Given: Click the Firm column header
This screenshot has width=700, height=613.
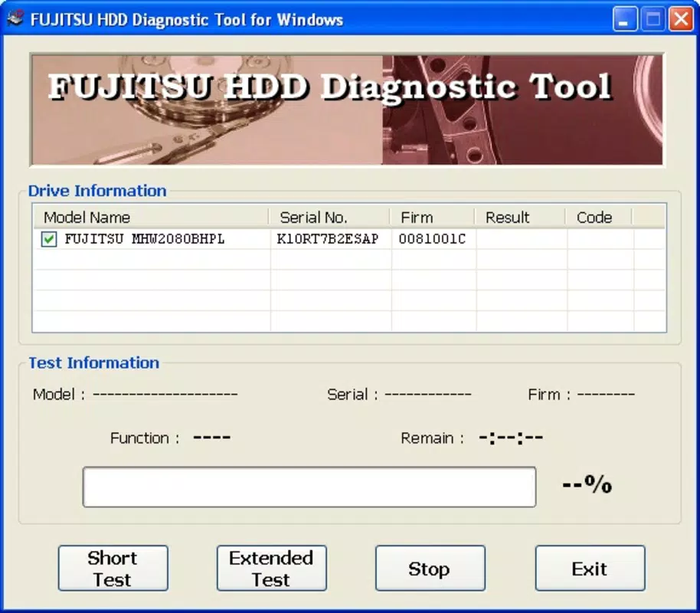Looking at the screenshot, I should pyautogui.click(x=433, y=217).
